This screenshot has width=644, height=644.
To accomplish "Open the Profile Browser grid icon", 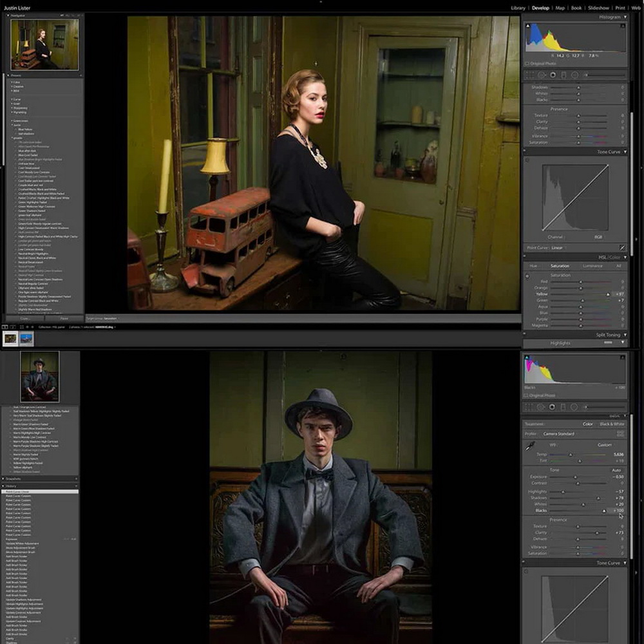I will click(620, 434).
